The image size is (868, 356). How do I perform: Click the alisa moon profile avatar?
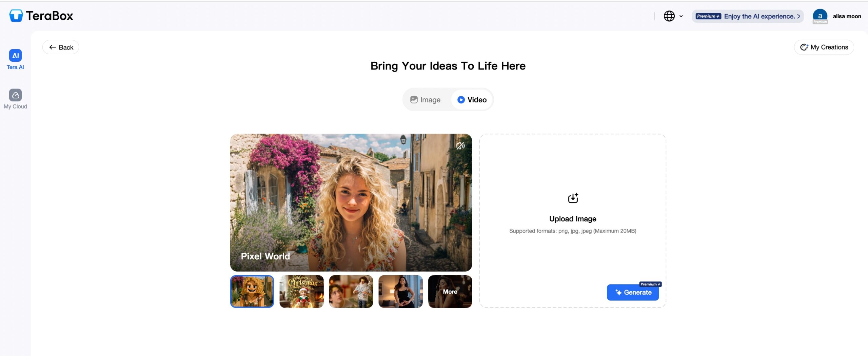pyautogui.click(x=820, y=16)
